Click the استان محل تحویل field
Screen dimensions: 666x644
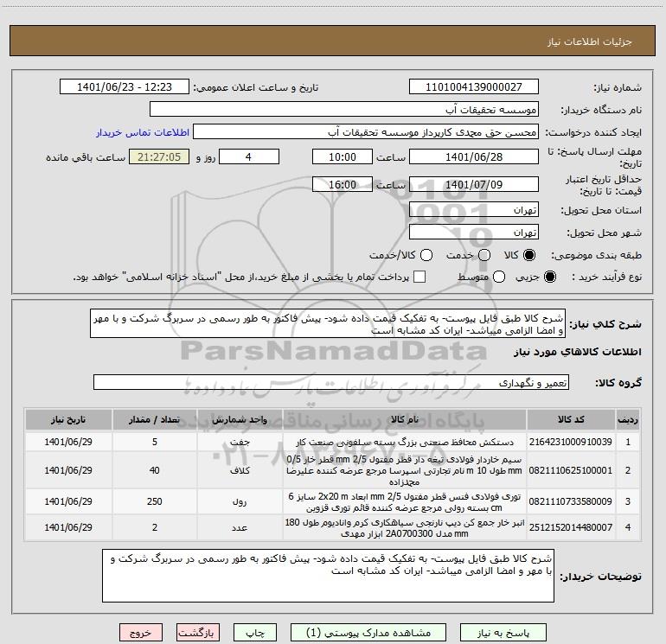(x=474, y=210)
